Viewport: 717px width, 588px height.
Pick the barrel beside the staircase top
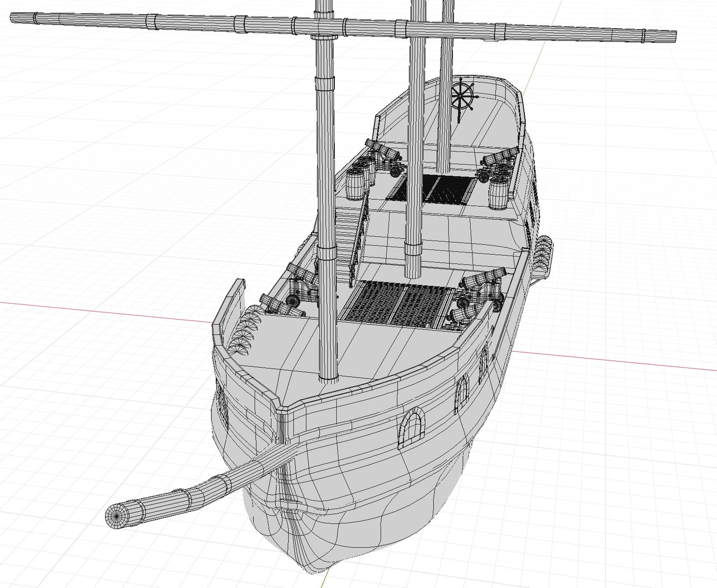pyautogui.click(x=356, y=185)
